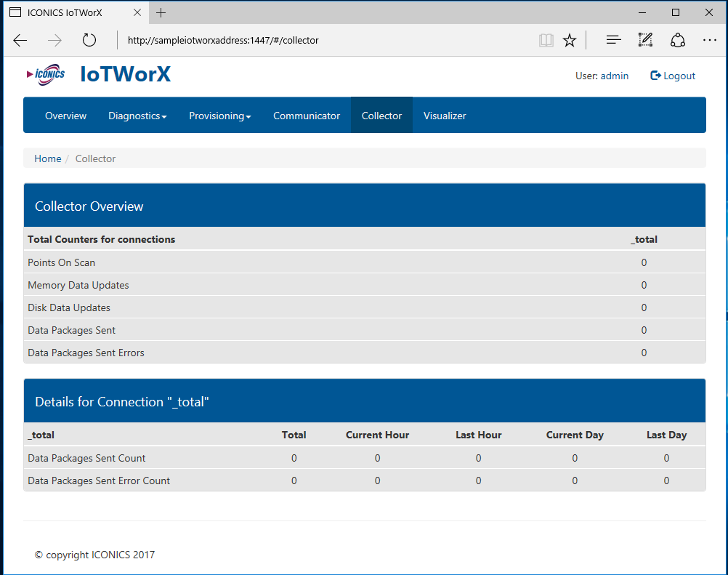Viewport: 728px width, 575px height.
Task: Go to the Overview tab
Action: pyautogui.click(x=65, y=116)
